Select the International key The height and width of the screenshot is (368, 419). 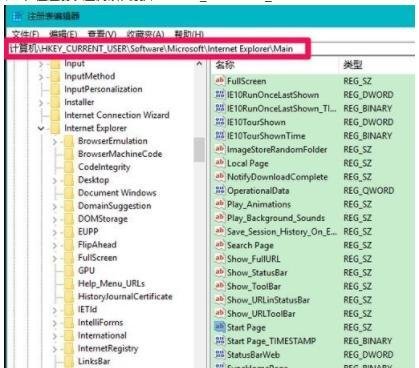[x=102, y=335]
